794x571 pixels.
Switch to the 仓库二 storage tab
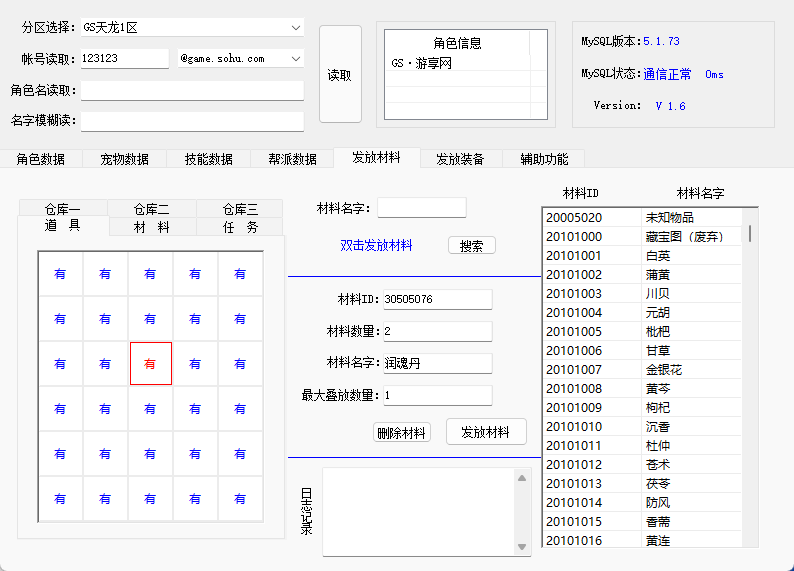[x=151, y=209]
